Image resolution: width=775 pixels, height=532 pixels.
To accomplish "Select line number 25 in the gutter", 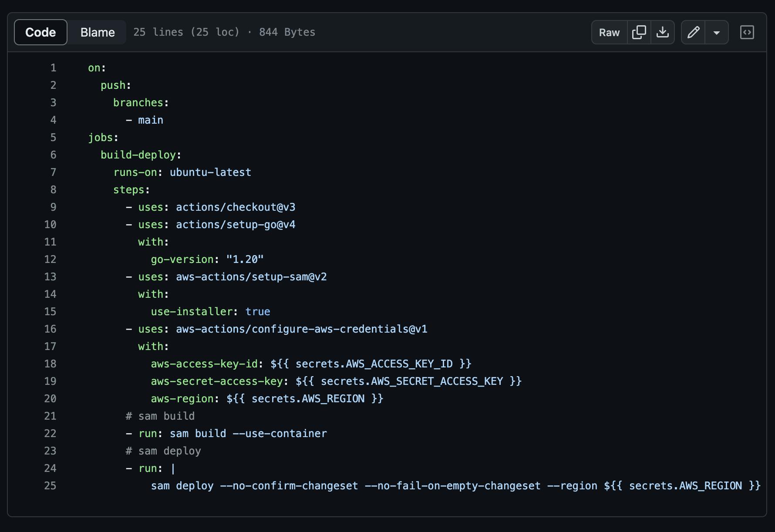I will (51, 486).
